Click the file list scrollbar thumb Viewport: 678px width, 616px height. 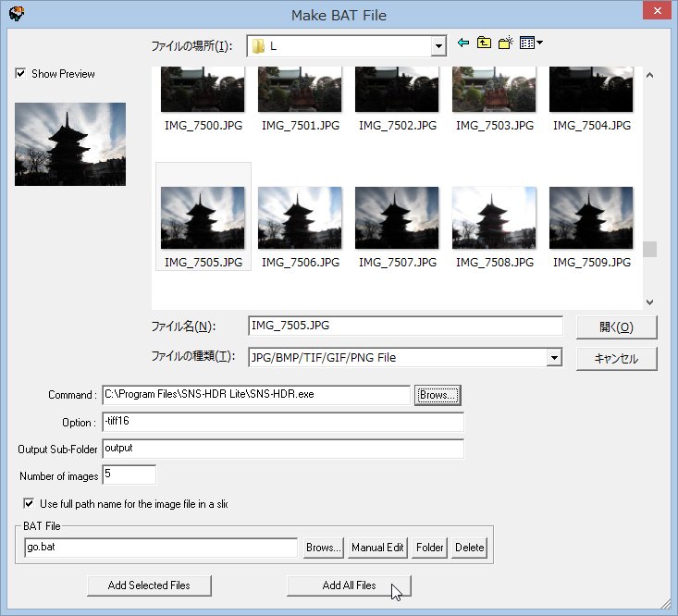tap(649, 249)
